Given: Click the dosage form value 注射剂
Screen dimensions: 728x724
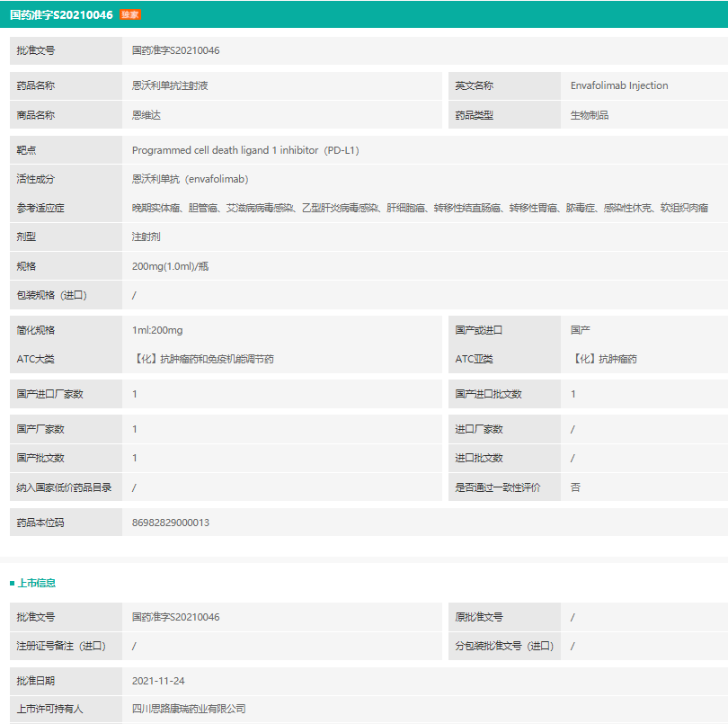Looking at the screenshot, I should pyautogui.click(x=146, y=237).
